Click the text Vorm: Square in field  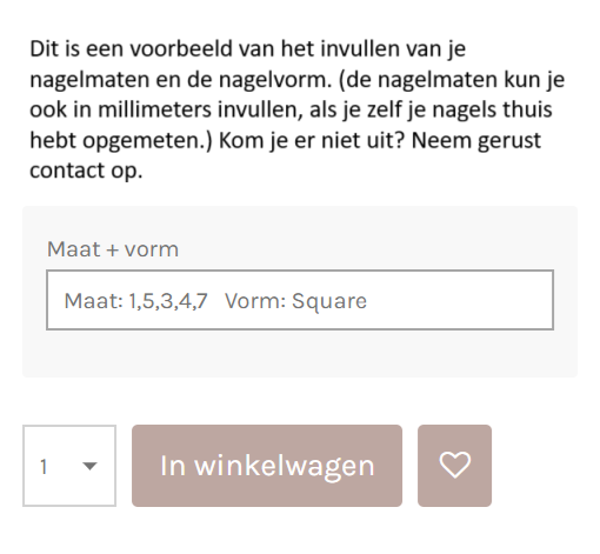point(296,301)
